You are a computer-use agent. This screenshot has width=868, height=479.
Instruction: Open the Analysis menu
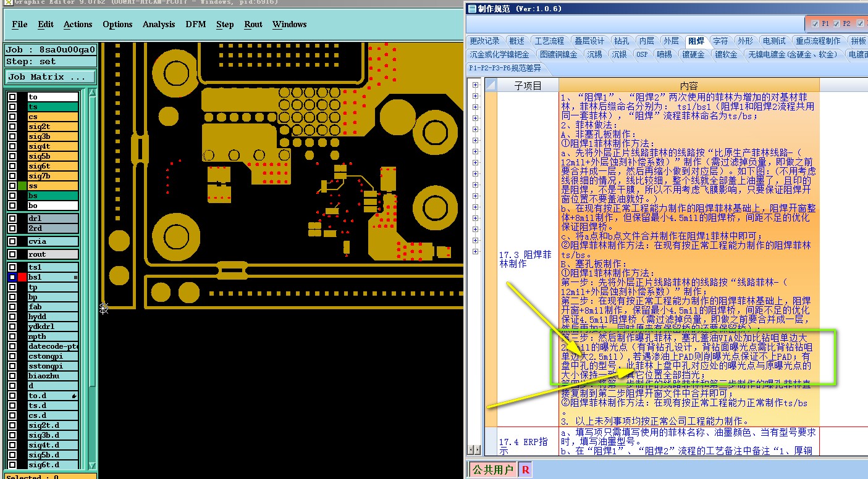[x=159, y=25]
